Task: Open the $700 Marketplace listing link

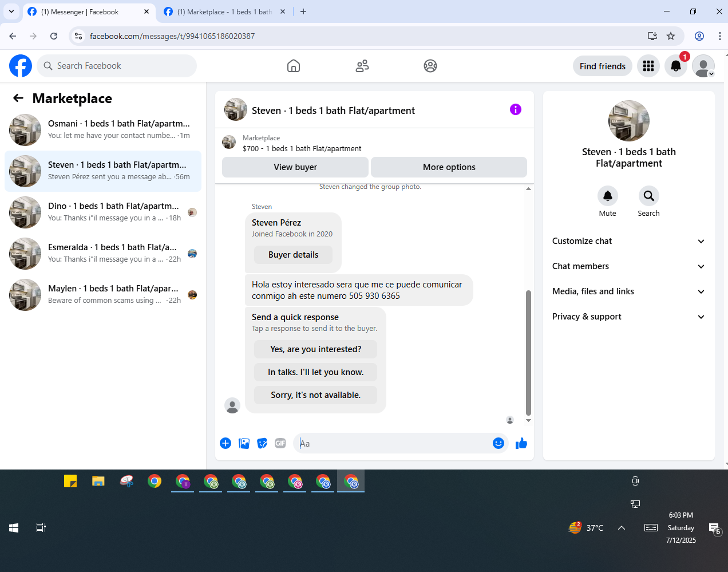Action: pyautogui.click(x=302, y=148)
